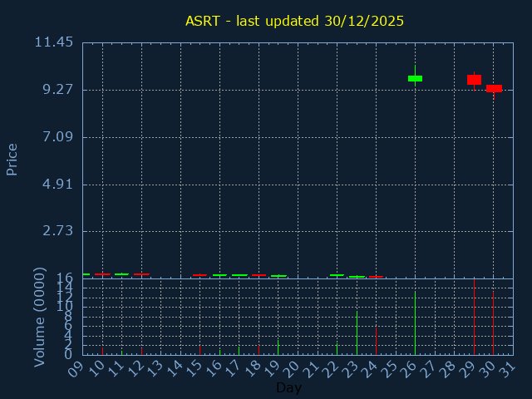Click the green candlestick on day 26
The height and width of the screenshot is (399, 532).
click(415, 78)
